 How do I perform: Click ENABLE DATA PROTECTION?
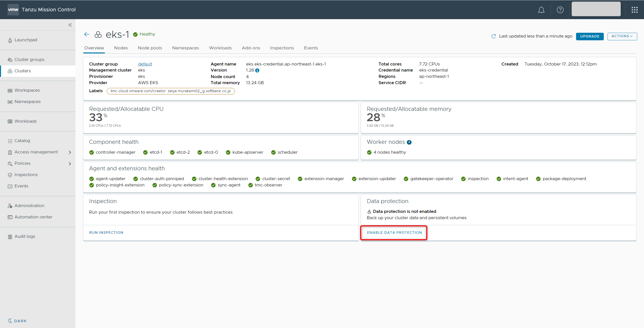pos(394,233)
